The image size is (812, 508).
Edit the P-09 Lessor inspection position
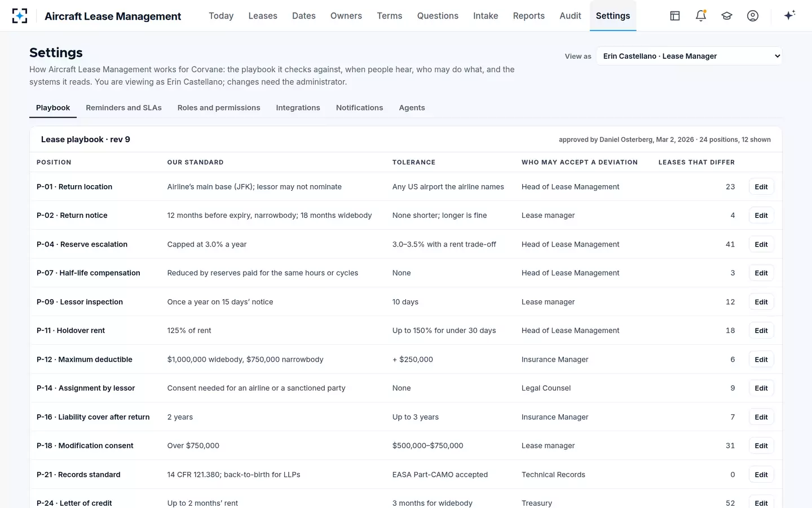coord(761,302)
